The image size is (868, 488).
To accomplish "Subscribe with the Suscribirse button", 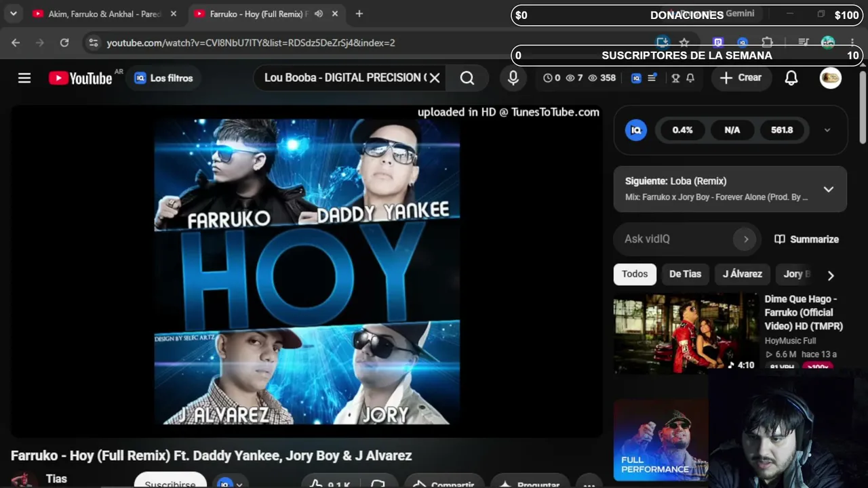I will [170, 482].
